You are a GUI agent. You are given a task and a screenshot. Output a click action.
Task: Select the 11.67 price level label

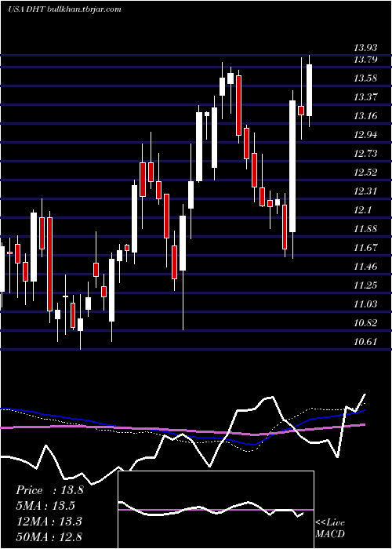(x=365, y=248)
